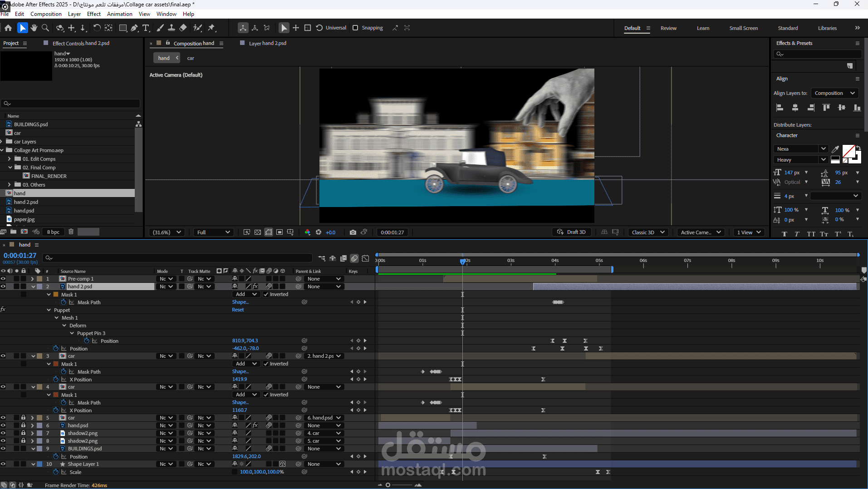This screenshot has height=489, width=868.
Task: Collapse the 02. Final Comp folder
Action: pyautogui.click(x=10, y=168)
